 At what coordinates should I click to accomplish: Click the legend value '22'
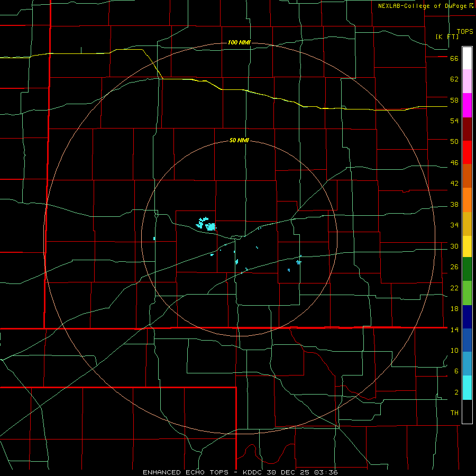(x=454, y=288)
